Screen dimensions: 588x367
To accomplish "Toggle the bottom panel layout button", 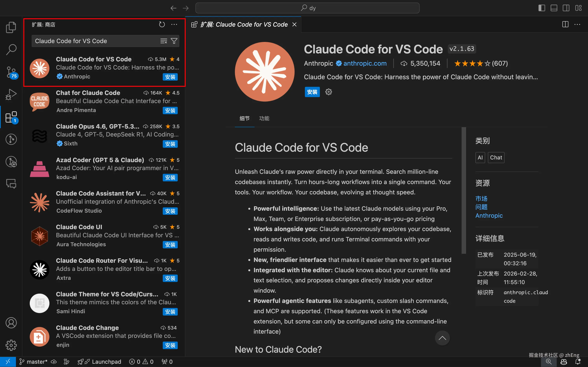I will point(554,8).
